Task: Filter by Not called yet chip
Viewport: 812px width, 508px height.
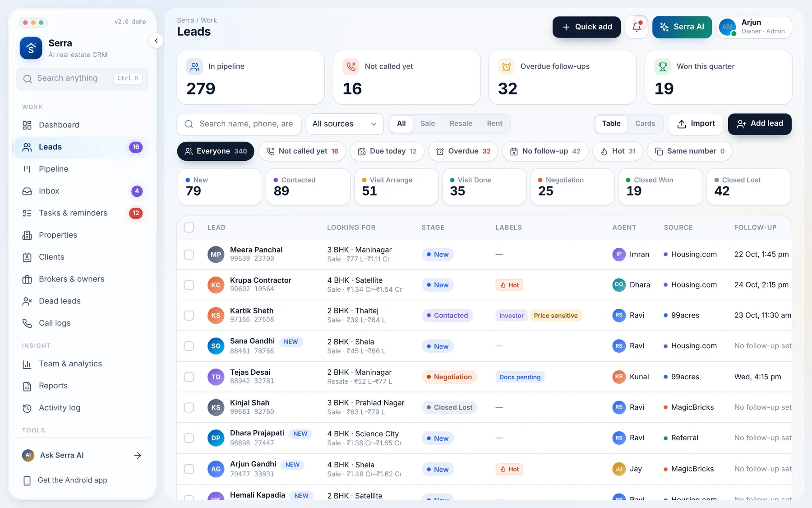Action: [302, 151]
